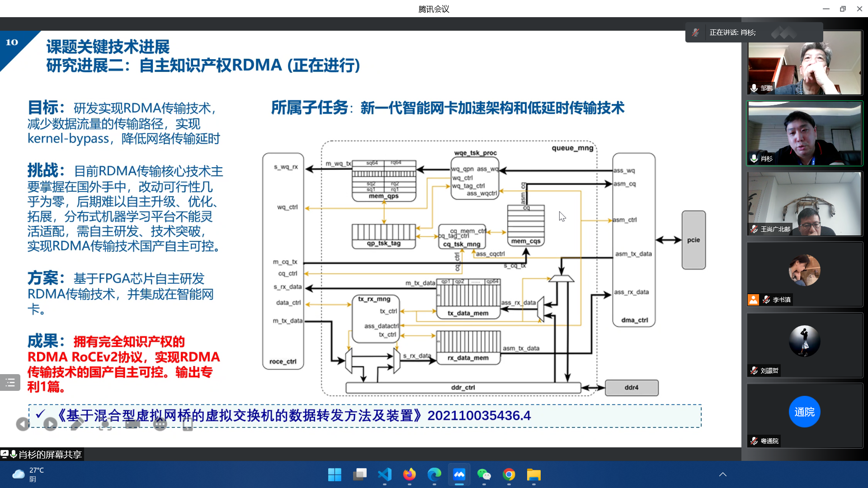Select 粤通院's participant tile
The width and height of the screenshot is (868, 488).
[805, 416]
